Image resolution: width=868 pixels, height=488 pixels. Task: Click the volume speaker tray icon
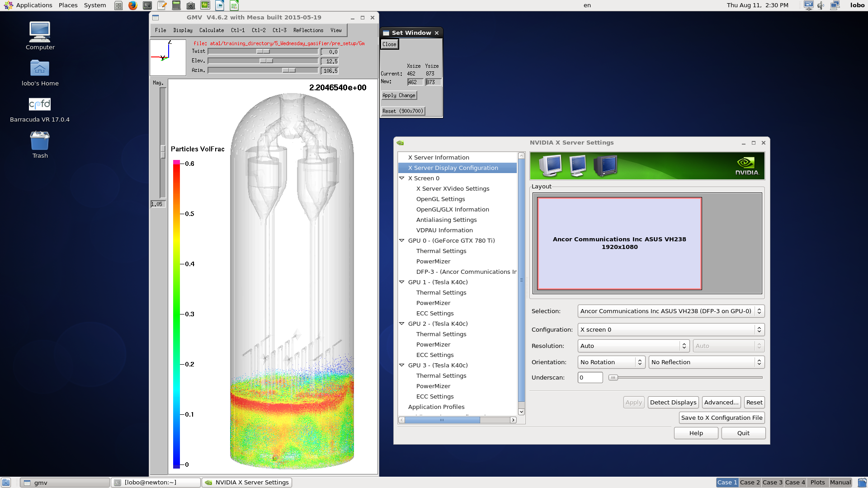pyautogui.click(x=821, y=5)
